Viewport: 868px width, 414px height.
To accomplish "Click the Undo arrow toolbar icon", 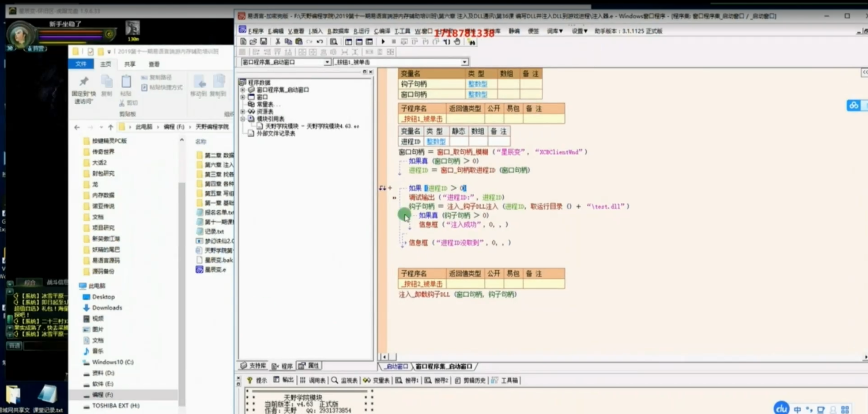I will [x=320, y=41].
